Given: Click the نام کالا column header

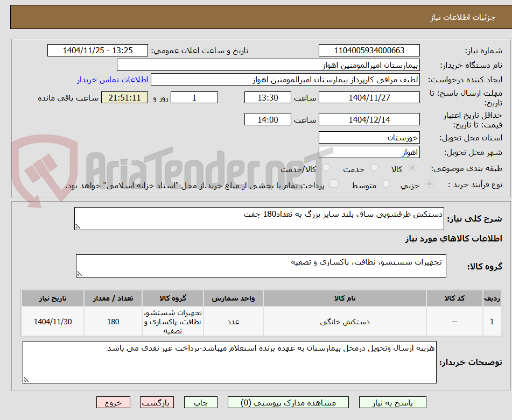Looking at the screenshot, I should click(345, 298).
